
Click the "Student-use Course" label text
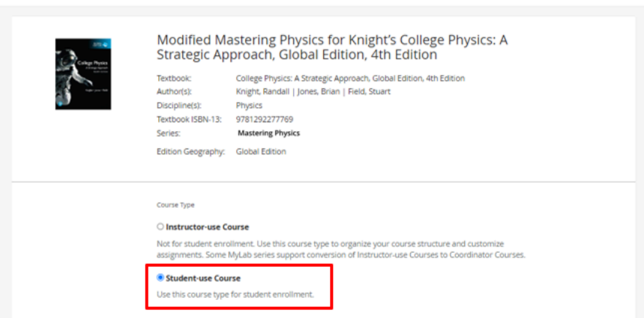(x=202, y=278)
